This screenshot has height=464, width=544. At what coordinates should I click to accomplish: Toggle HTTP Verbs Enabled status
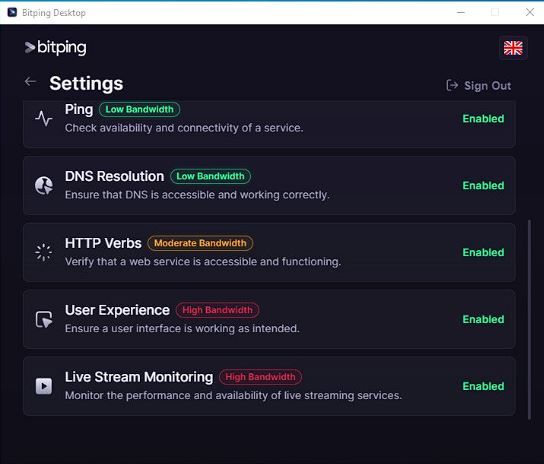point(483,252)
